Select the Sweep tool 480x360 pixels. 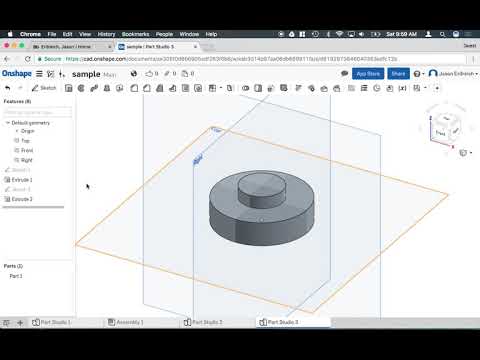click(94, 88)
